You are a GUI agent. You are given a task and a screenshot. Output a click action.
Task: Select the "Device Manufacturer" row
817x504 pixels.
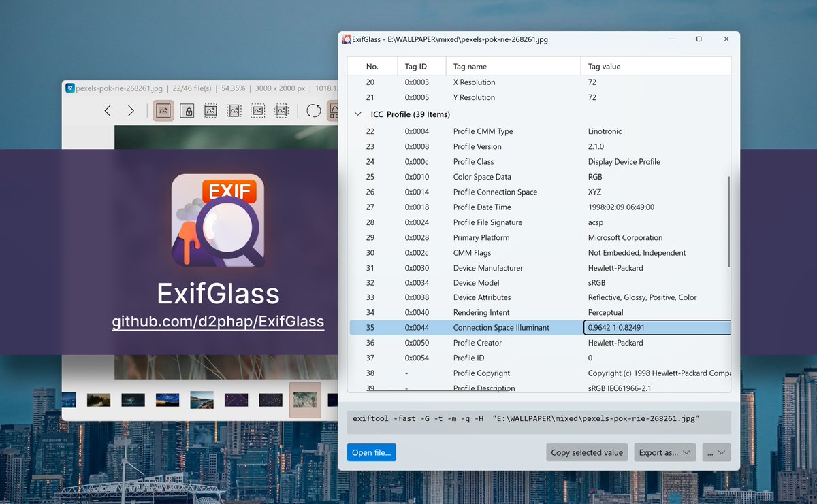[540, 268]
